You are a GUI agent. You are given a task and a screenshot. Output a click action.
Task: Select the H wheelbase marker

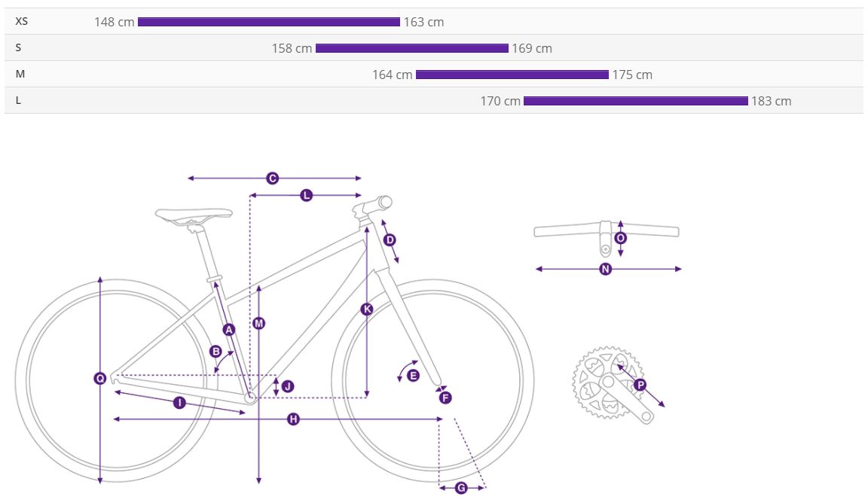point(293,419)
